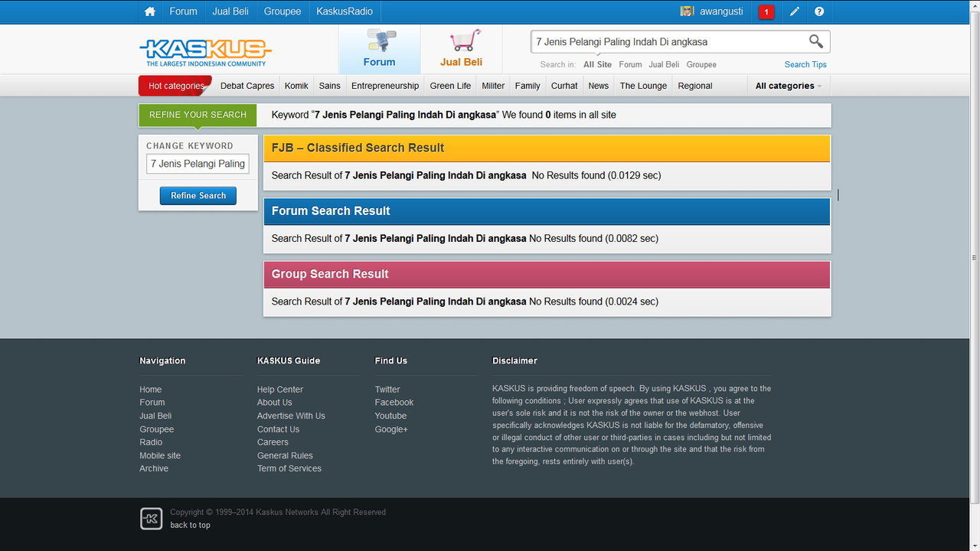
Task: Open the Term of Services link
Action: [289, 468]
